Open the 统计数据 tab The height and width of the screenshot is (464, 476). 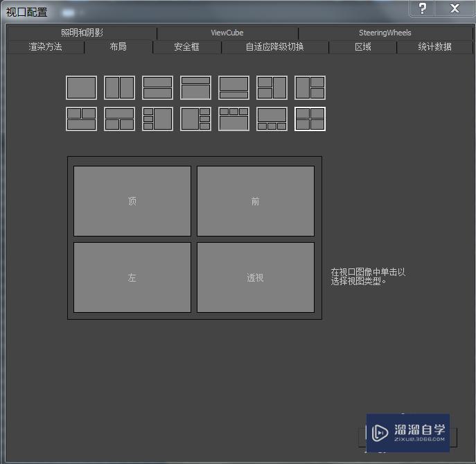(434, 46)
